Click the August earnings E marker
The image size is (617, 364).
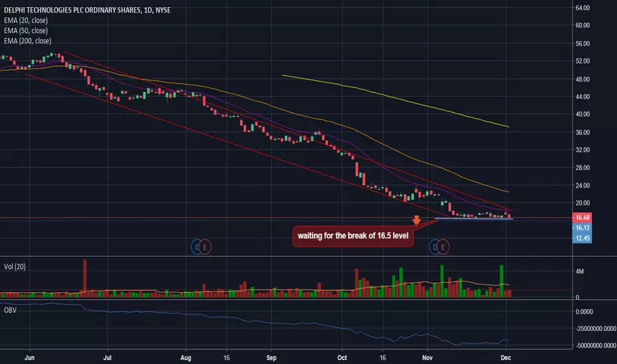(205, 247)
